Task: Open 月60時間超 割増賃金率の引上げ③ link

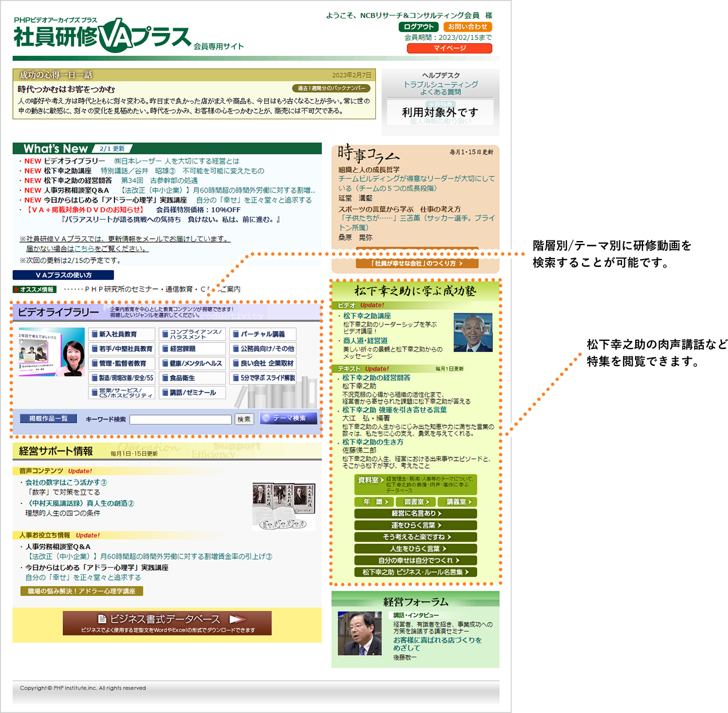Action: [x=149, y=556]
